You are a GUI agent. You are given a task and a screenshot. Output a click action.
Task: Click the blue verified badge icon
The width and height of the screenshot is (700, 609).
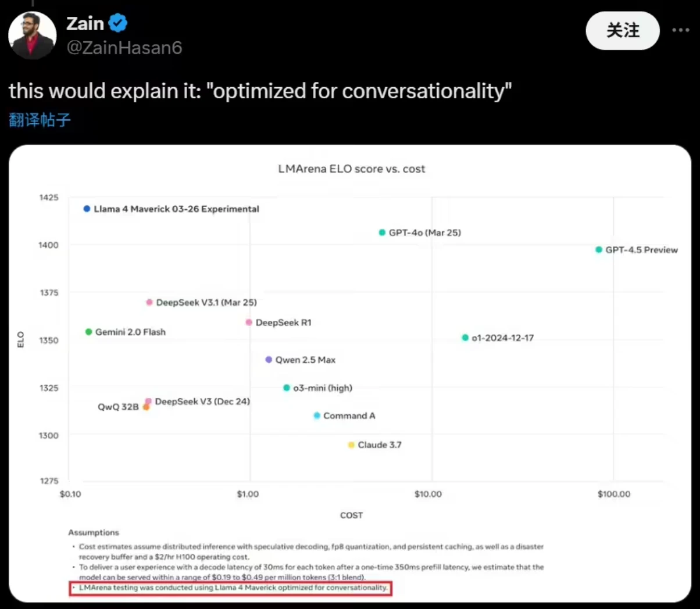[118, 23]
